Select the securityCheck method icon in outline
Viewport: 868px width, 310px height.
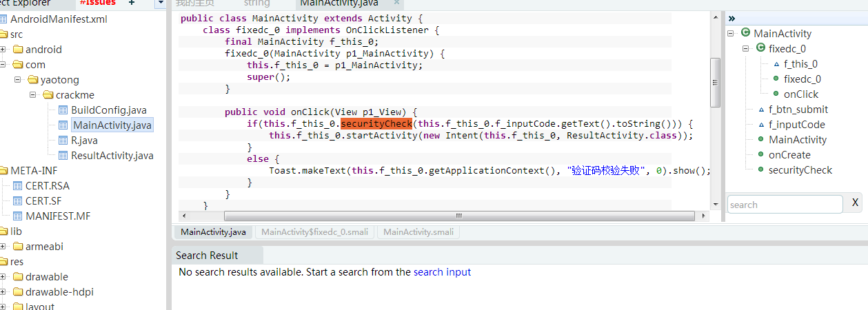[x=760, y=170]
